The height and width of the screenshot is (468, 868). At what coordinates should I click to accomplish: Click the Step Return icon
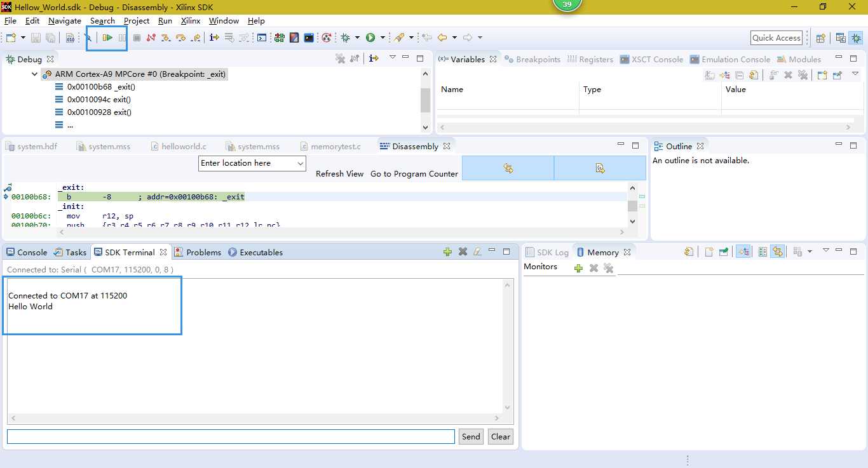pos(195,38)
